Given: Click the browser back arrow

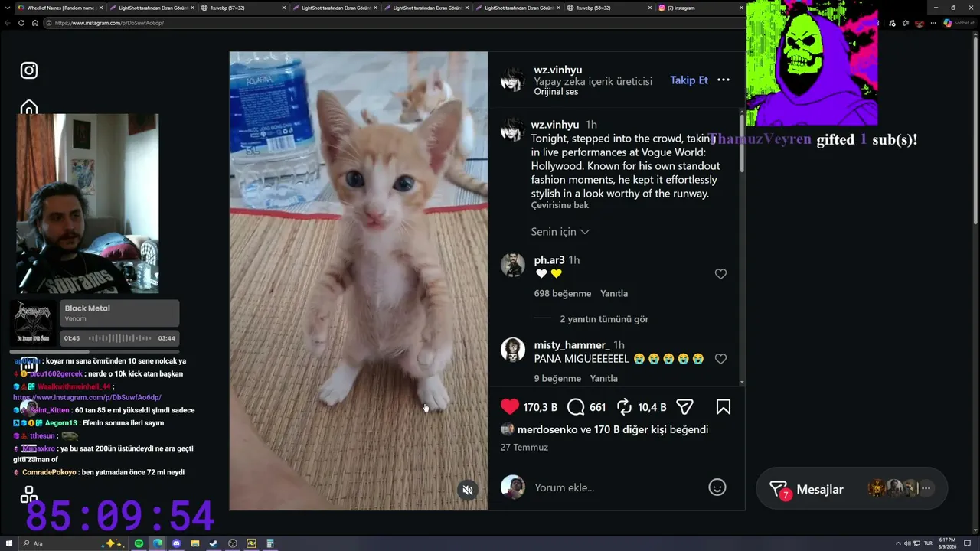Looking at the screenshot, I should pos(8,23).
